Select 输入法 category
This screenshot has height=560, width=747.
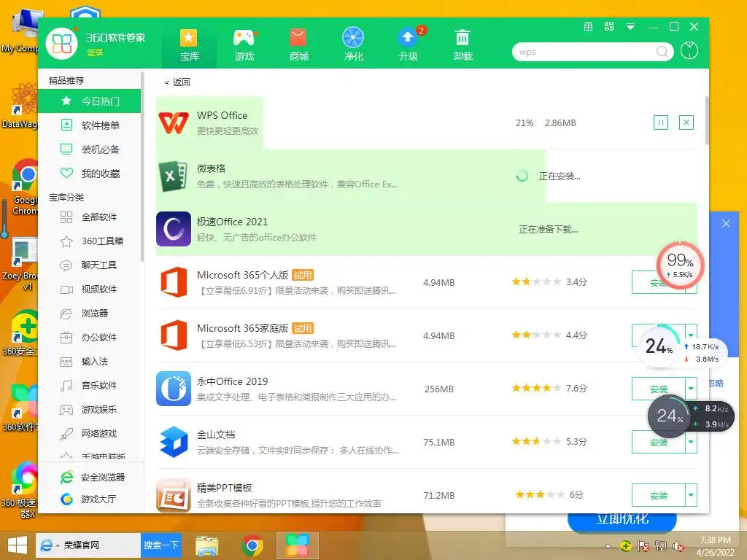coord(90,362)
